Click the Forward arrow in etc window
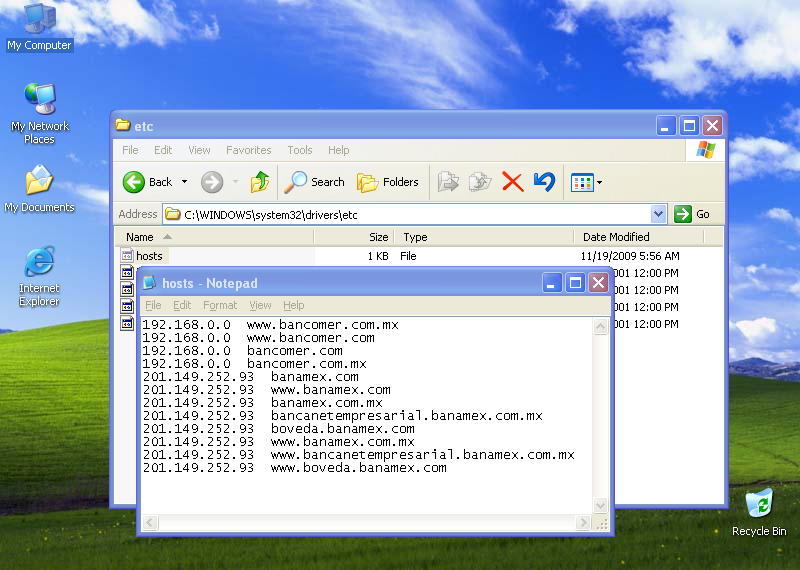Viewport: 800px width, 570px height. (x=212, y=182)
